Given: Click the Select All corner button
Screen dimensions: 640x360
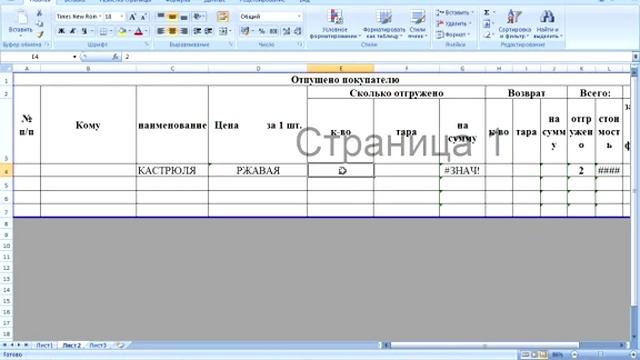Looking at the screenshot, I should coord(6,69).
